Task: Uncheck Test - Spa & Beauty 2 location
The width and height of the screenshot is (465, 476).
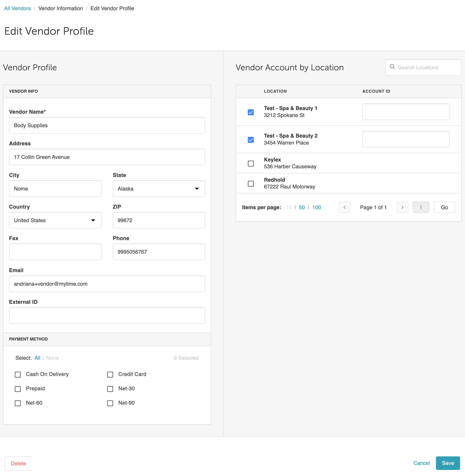Action: click(x=251, y=140)
